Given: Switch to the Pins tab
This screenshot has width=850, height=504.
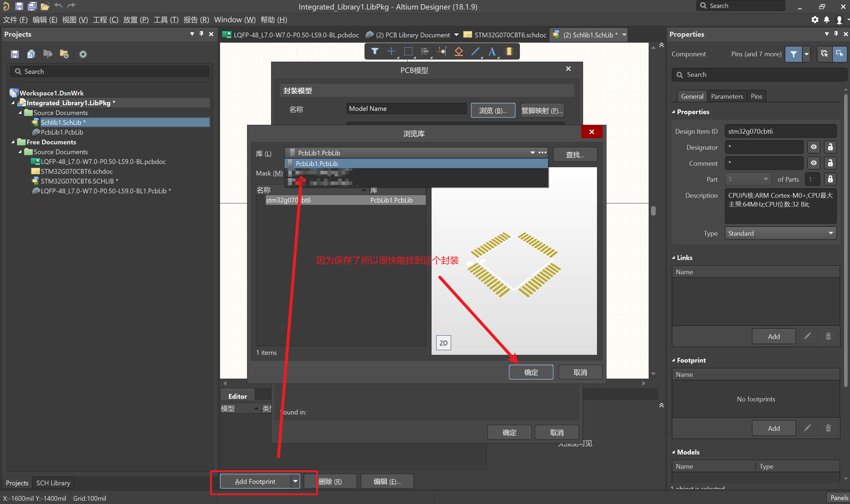Looking at the screenshot, I should [x=756, y=96].
